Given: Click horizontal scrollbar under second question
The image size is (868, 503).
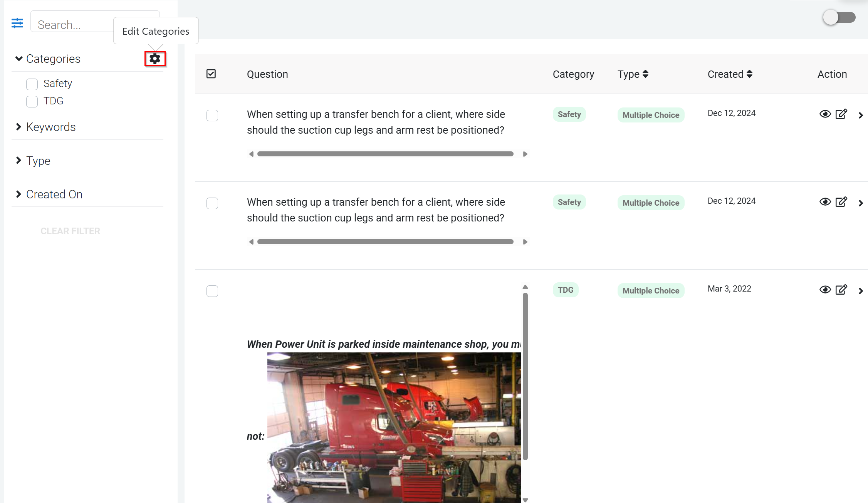Looking at the screenshot, I should click(385, 242).
